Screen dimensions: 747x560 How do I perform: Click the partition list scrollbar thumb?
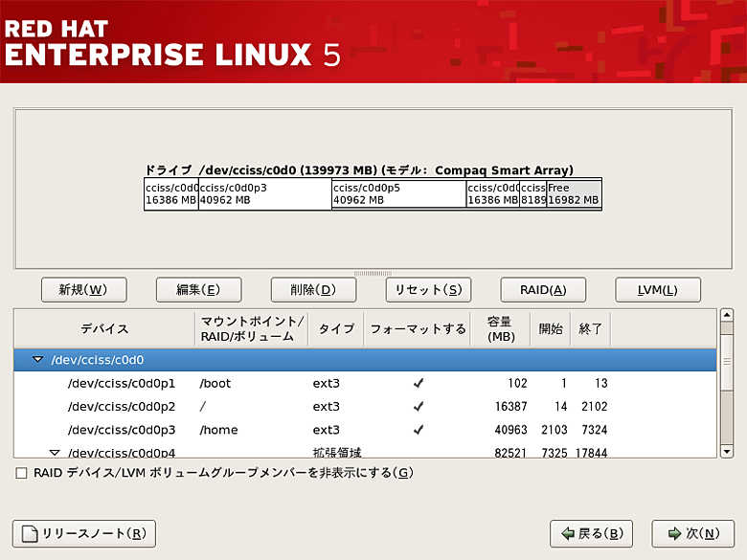coord(727,362)
